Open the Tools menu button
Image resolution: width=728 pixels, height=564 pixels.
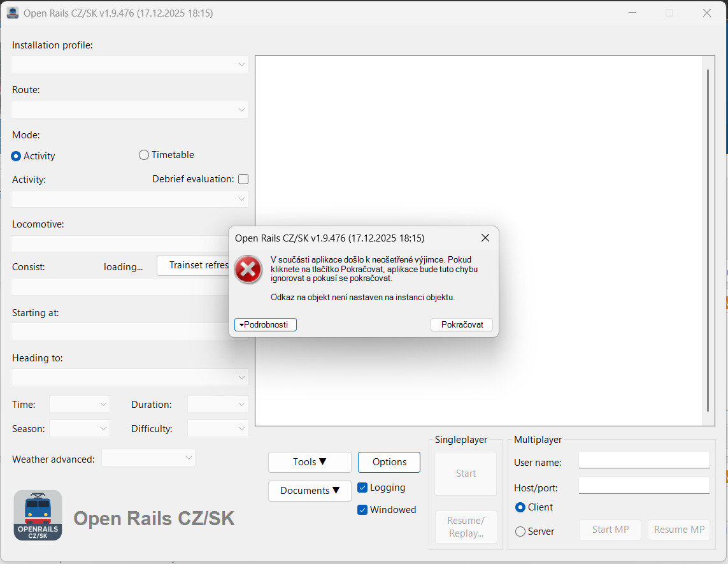pos(310,462)
